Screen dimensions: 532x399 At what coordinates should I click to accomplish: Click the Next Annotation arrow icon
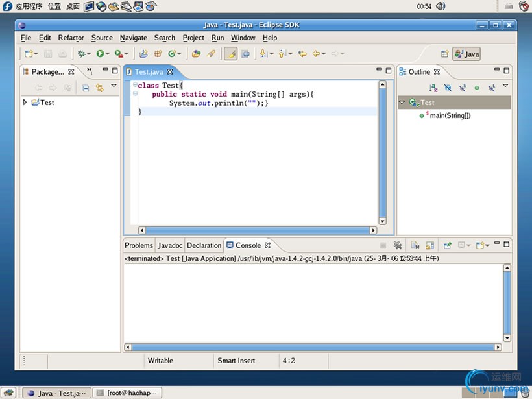(263, 54)
